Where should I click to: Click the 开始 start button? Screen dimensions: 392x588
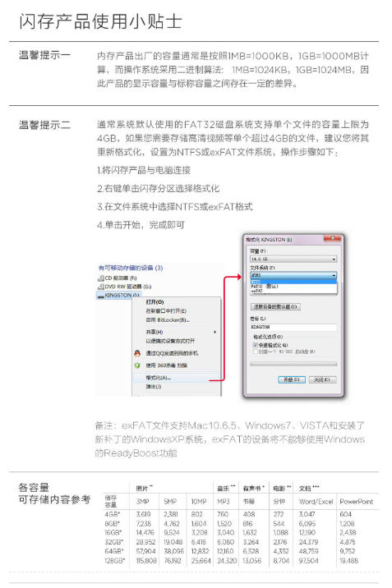point(292,380)
